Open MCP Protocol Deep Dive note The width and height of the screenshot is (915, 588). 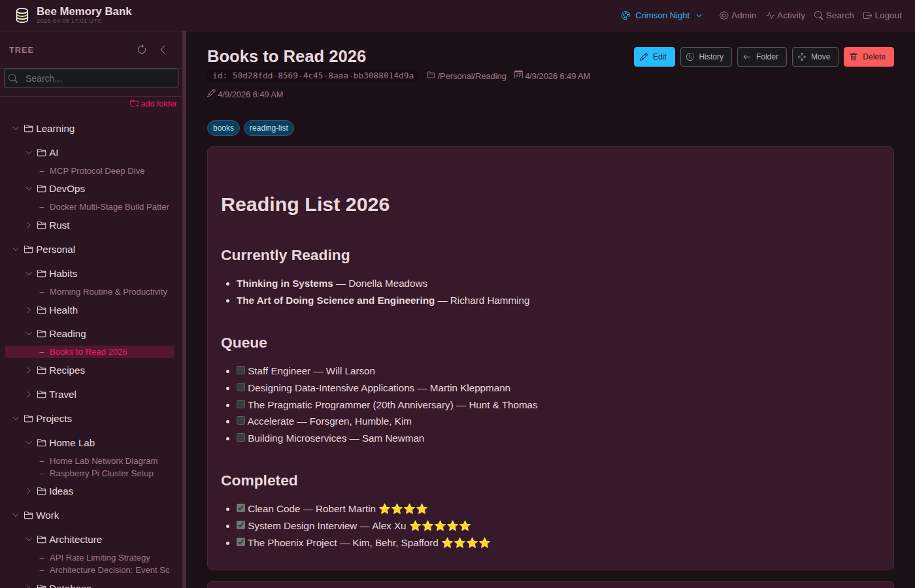point(97,171)
